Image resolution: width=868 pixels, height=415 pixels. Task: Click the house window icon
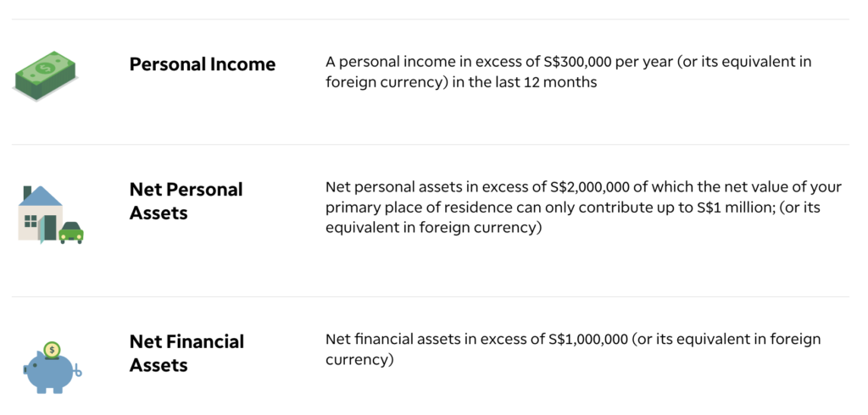31,221
